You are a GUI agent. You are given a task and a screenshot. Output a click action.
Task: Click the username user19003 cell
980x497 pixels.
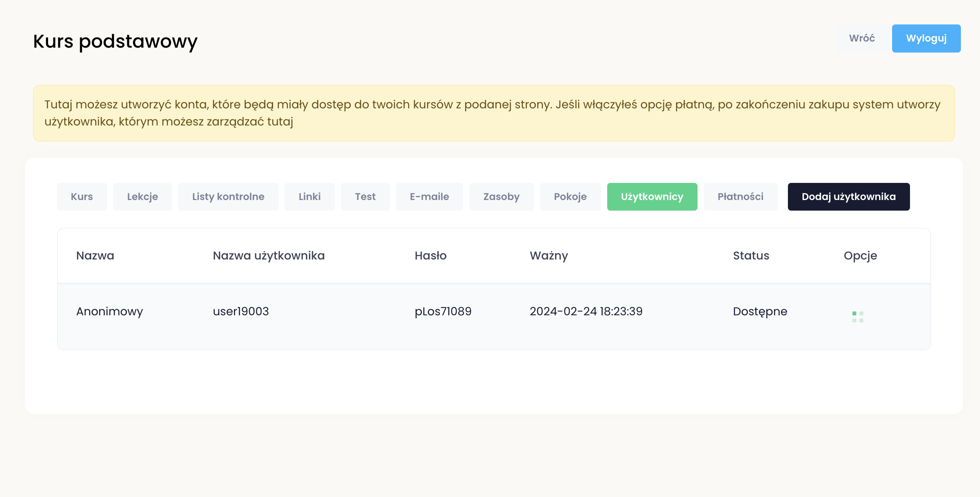click(241, 312)
